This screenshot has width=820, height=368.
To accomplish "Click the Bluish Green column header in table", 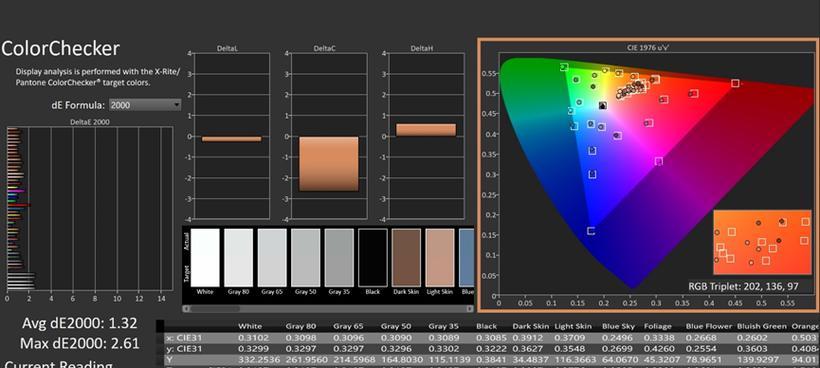I will tap(761, 326).
